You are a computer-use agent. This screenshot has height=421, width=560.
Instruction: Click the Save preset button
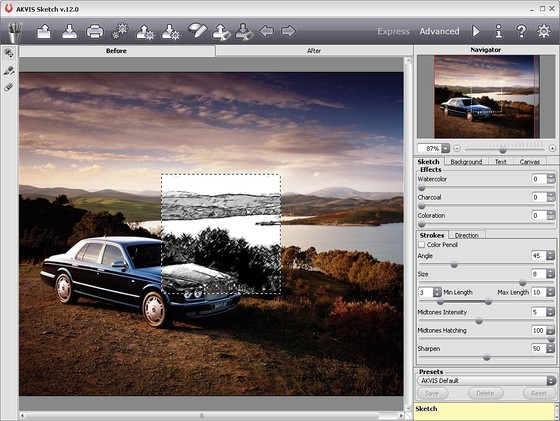point(432,393)
